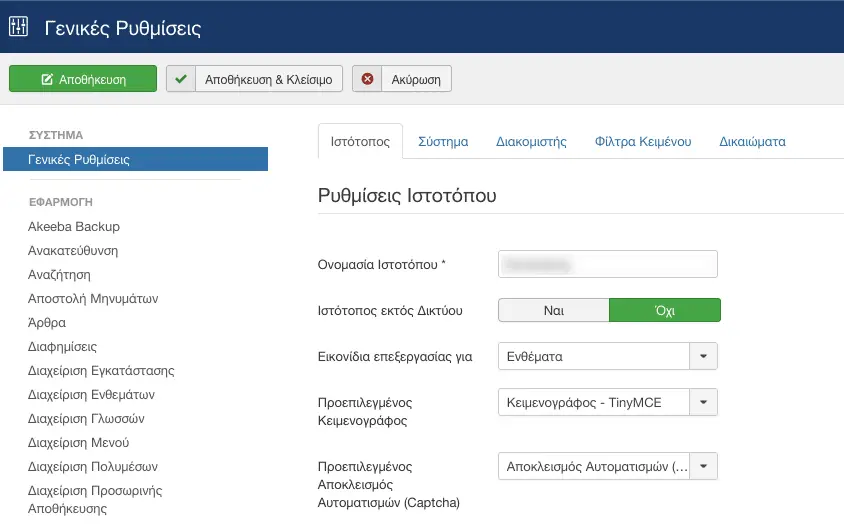The image size is (844, 526).
Task: Click the Ακύρωση button
Action: 402,79
